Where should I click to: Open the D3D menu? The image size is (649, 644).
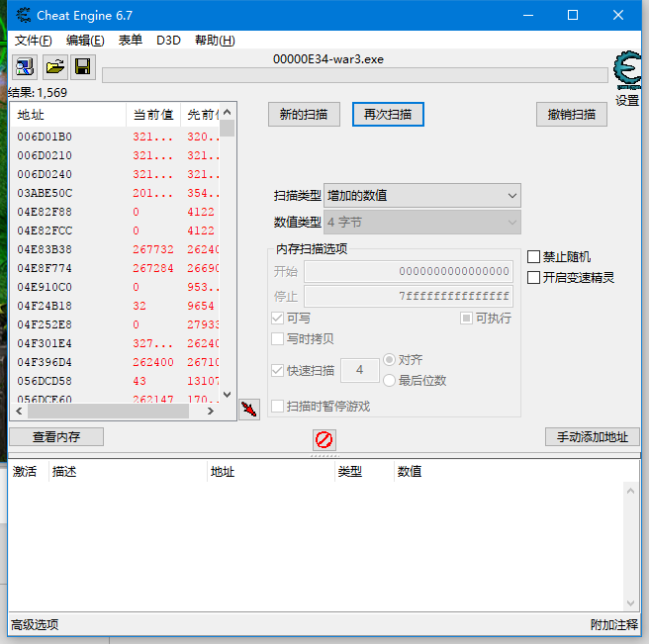pos(168,41)
